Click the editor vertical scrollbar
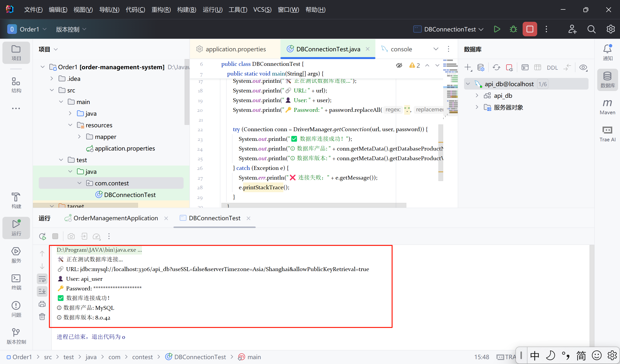 [441, 152]
